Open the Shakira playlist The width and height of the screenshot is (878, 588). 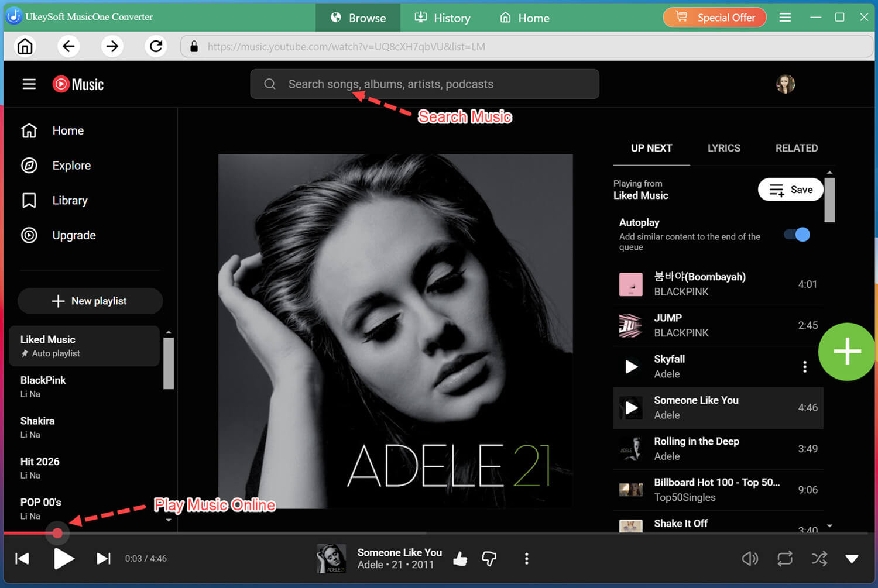85,428
